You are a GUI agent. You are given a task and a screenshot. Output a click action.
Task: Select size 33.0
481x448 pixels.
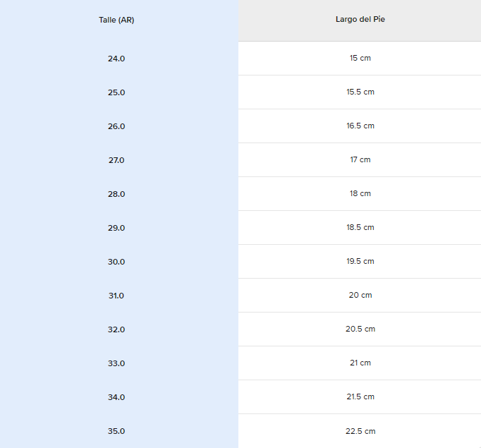click(x=116, y=363)
